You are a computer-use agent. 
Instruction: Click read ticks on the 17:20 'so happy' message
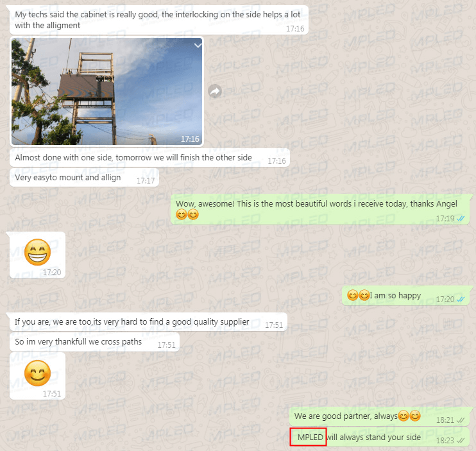coord(461,300)
